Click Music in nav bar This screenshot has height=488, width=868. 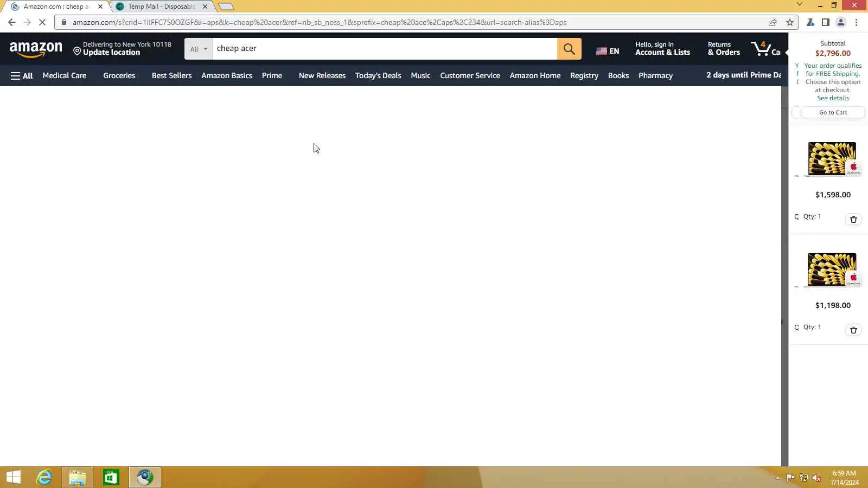[420, 75]
